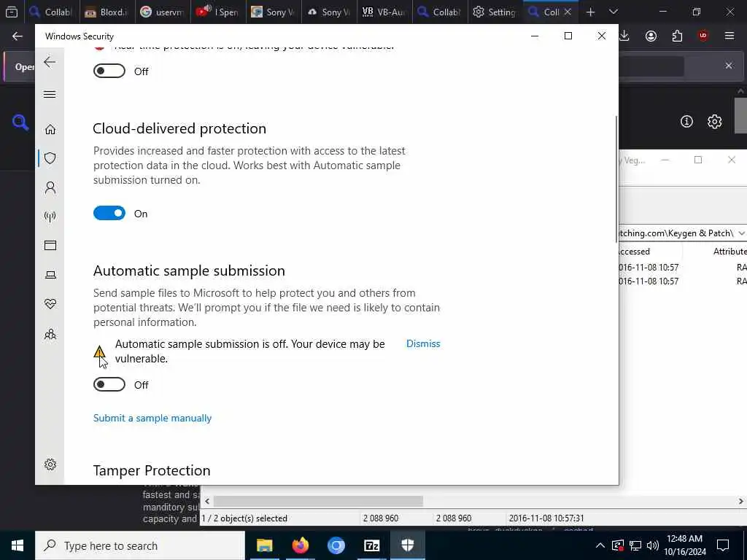This screenshot has height=560, width=747.
Task: Open browser downloads icon
Action: point(624,36)
